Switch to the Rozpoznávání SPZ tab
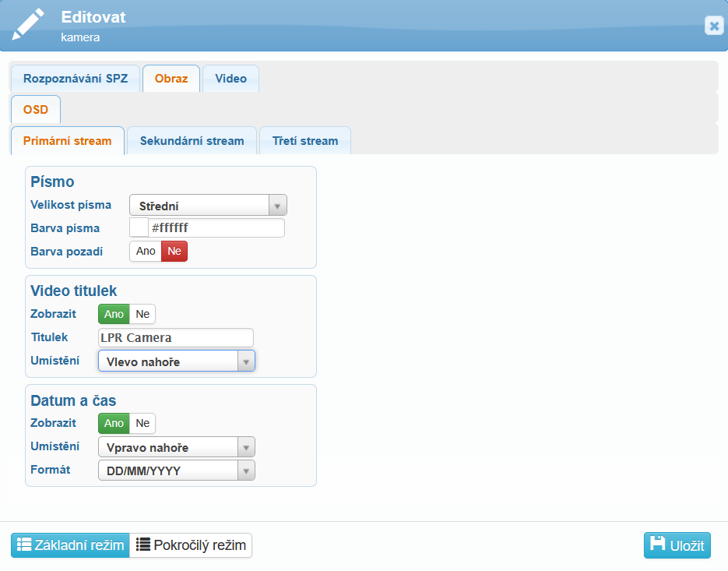728x571 pixels. [76, 79]
